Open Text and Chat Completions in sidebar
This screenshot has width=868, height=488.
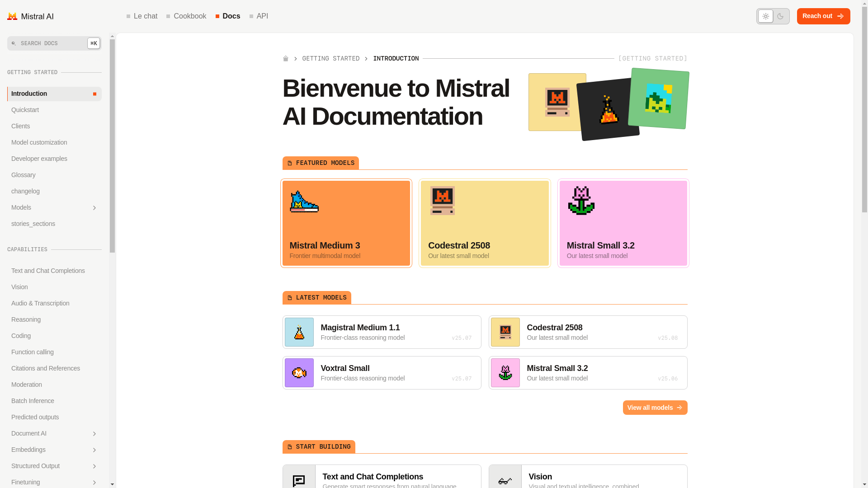point(54,271)
